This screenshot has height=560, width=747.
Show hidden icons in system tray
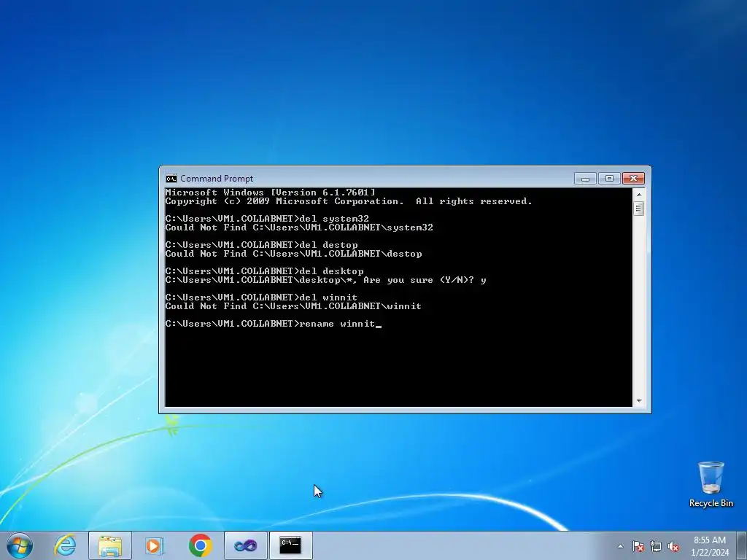(x=620, y=546)
